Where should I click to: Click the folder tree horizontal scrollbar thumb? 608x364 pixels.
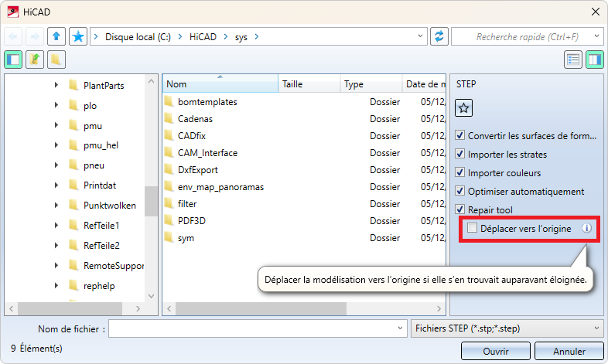tap(70, 308)
